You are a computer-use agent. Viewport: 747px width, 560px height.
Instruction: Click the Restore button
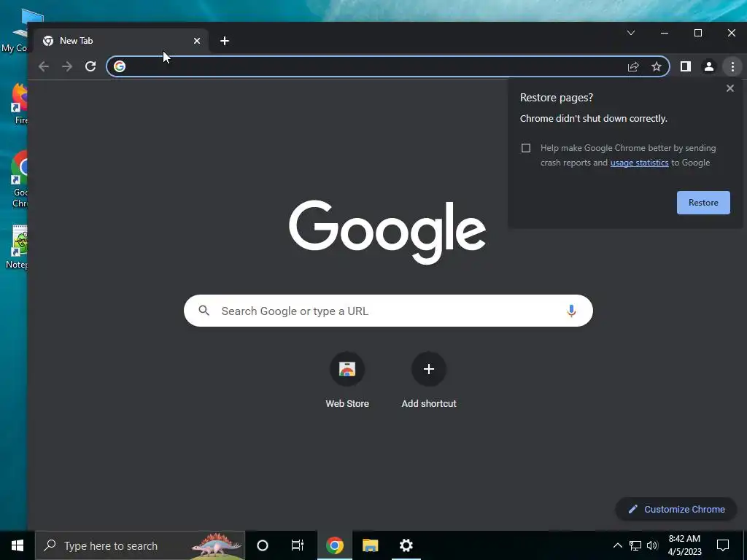point(703,203)
